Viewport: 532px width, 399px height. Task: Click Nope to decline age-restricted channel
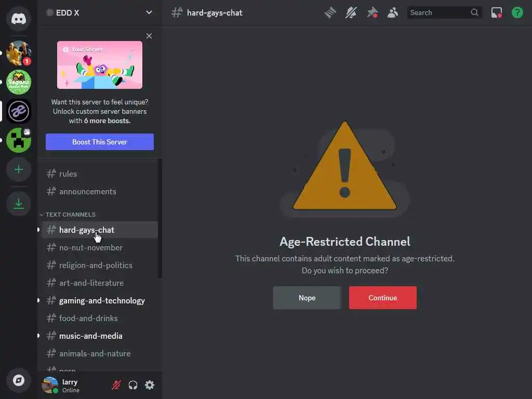click(x=307, y=298)
